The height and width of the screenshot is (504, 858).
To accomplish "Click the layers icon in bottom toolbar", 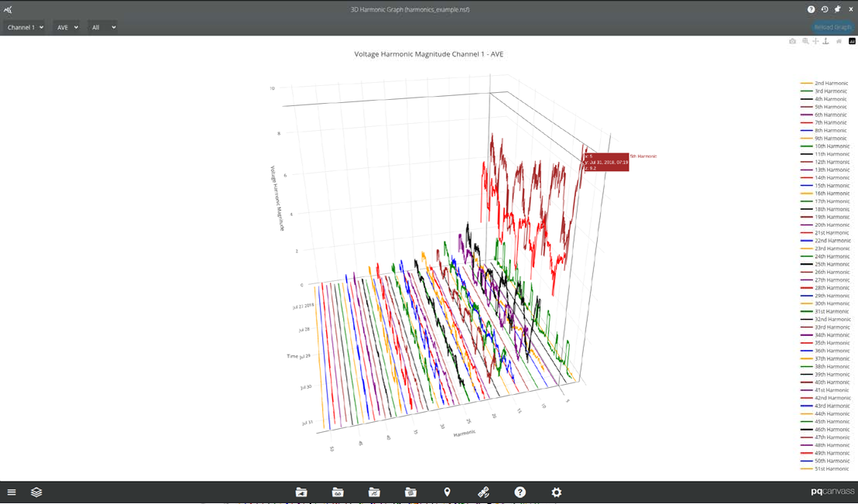I will [x=35, y=492].
